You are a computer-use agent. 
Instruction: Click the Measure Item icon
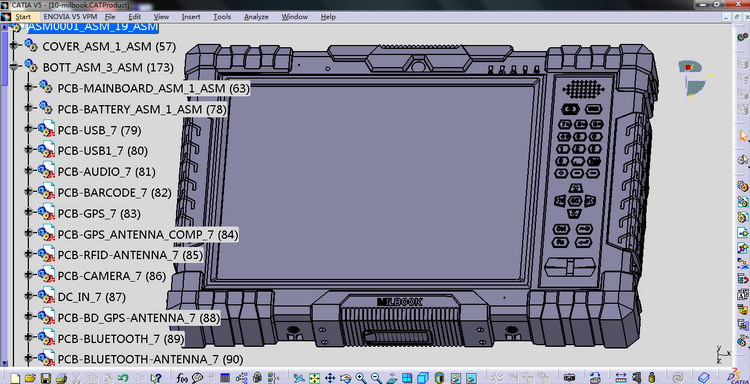coord(637,378)
